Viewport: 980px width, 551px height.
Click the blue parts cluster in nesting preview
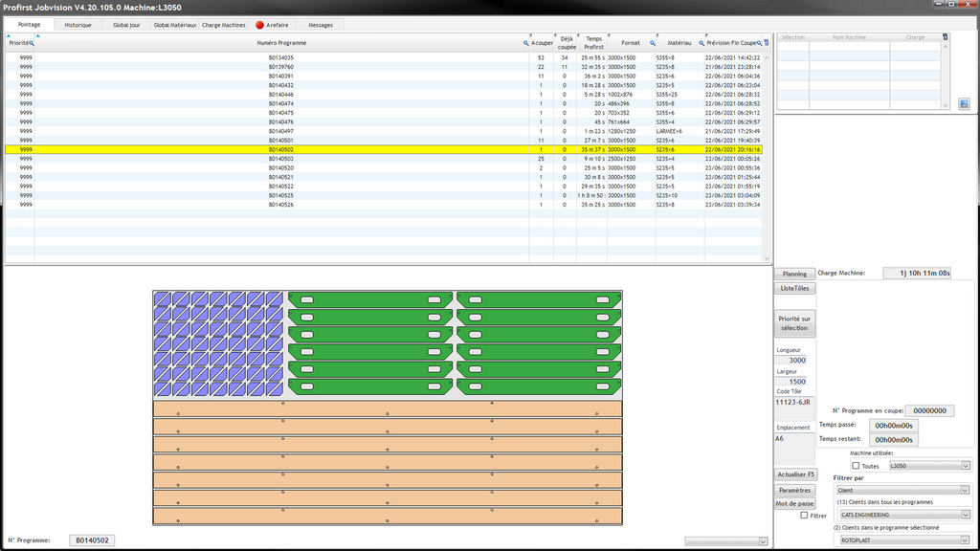tap(218, 343)
